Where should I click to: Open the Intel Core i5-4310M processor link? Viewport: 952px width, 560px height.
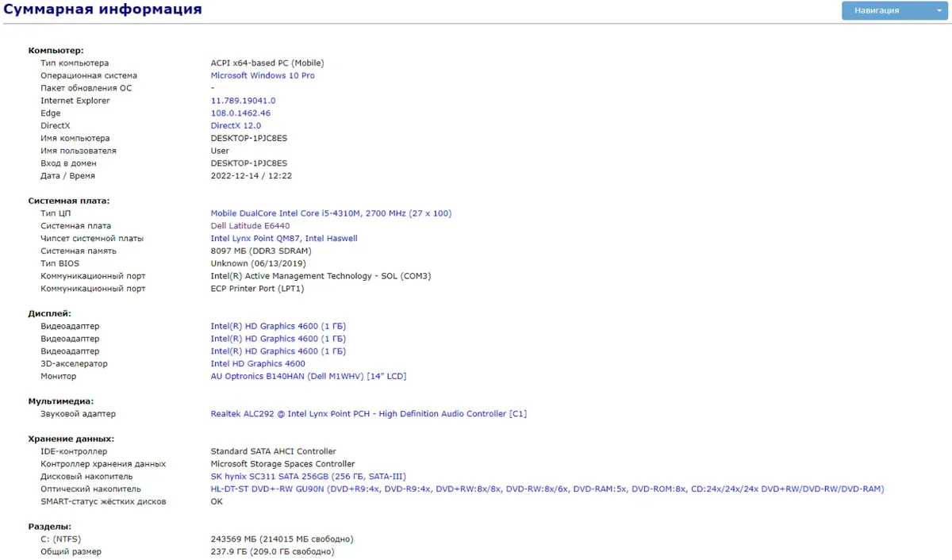(331, 213)
